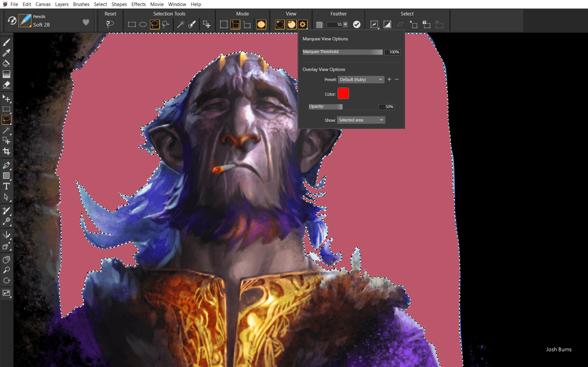588x367 pixels.
Task: Grab the Crop tool from the toolbox
Action: point(7,151)
